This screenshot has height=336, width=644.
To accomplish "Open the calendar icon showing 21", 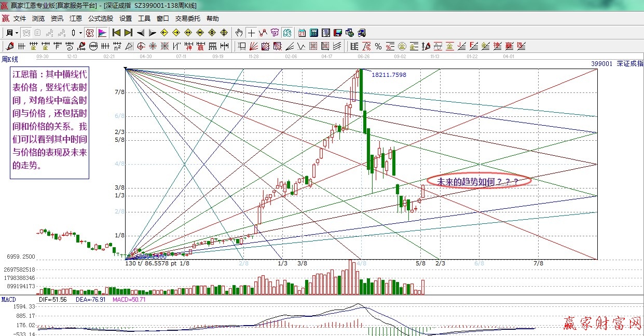I will click(302, 33).
